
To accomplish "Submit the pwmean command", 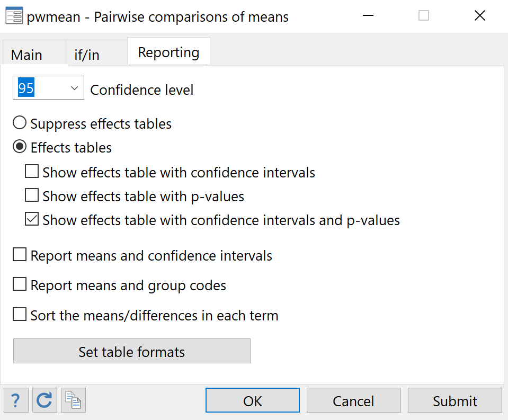I will (454, 400).
